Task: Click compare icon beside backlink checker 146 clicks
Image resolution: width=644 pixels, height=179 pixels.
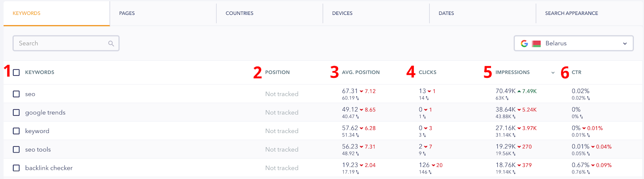Action: point(430,172)
